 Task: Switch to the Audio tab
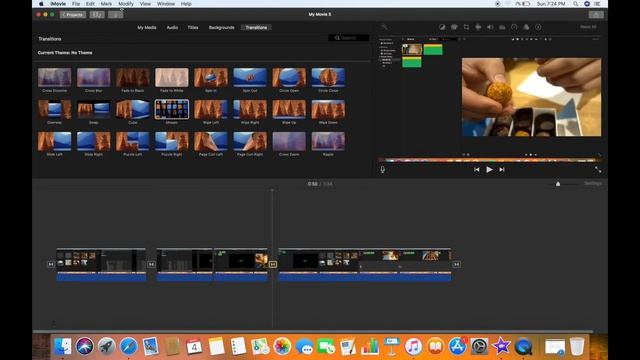pos(172,27)
